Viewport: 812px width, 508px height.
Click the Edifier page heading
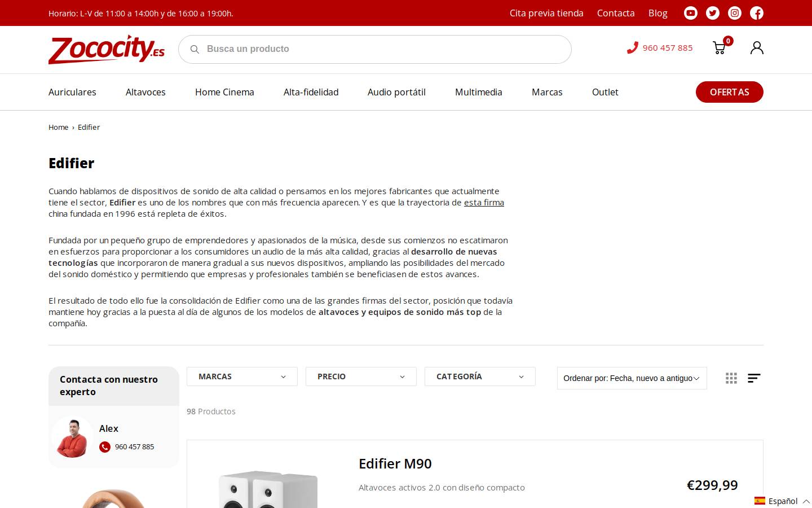[x=71, y=163]
